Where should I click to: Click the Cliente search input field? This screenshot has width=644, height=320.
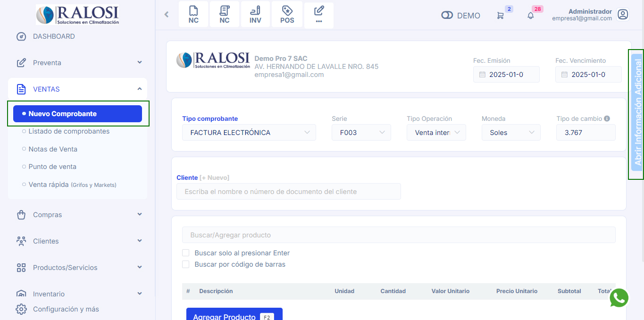pyautogui.click(x=288, y=192)
